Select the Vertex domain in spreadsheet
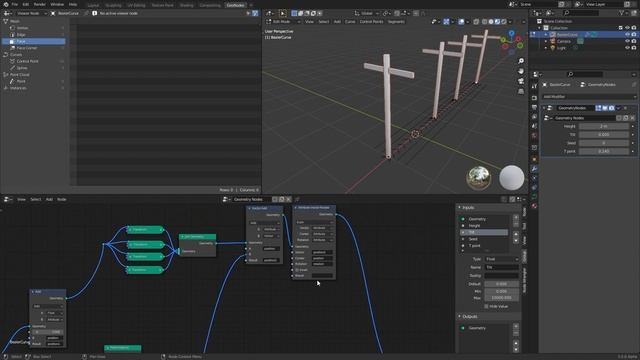 pyautogui.click(x=33, y=28)
